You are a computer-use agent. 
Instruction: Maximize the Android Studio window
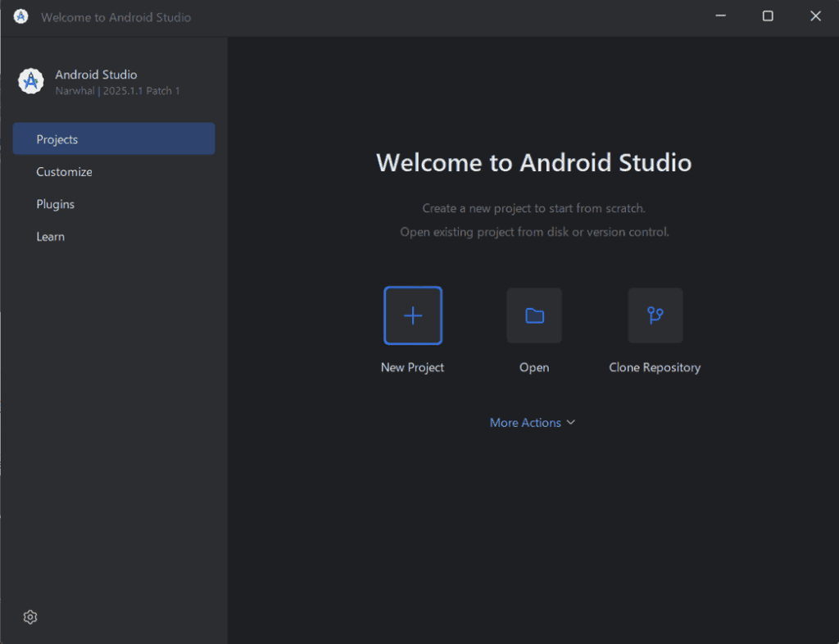click(x=768, y=16)
